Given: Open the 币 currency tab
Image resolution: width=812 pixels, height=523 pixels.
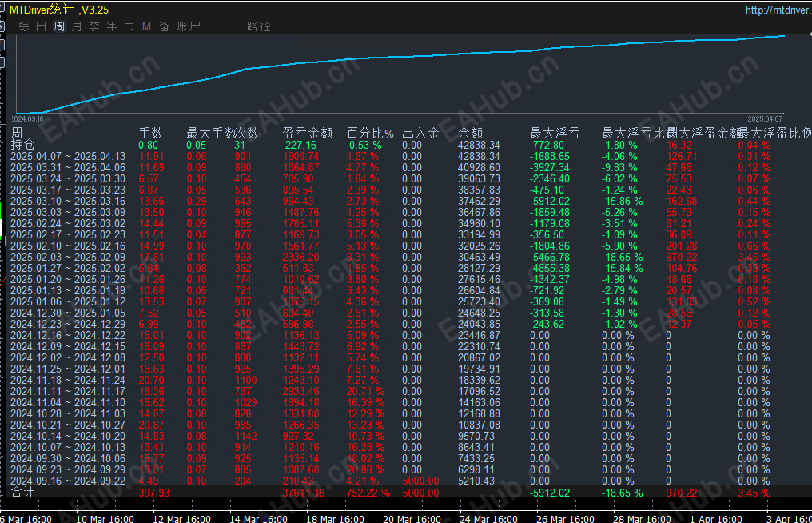Looking at the screenshot, I should [x=129, y=26].
